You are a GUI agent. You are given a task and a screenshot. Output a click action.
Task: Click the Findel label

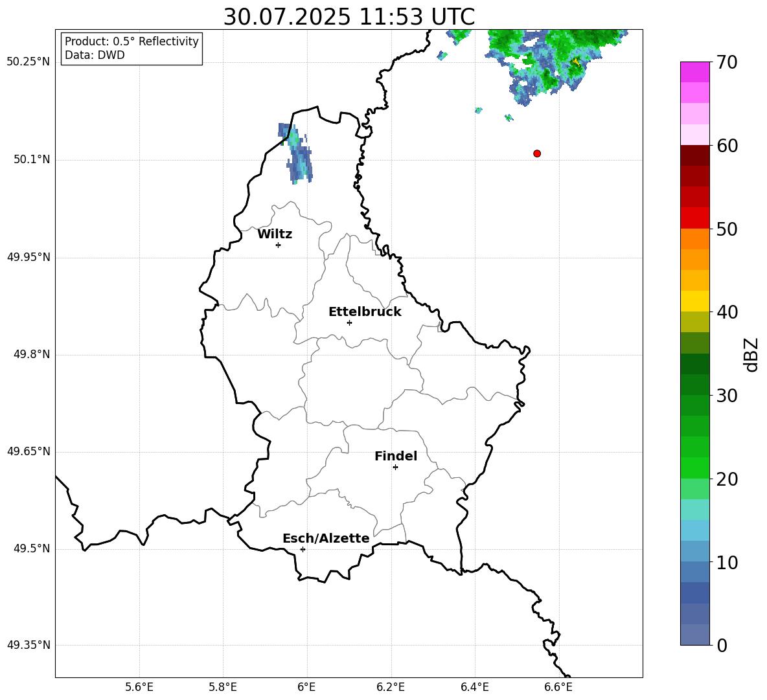pos(396,456)
